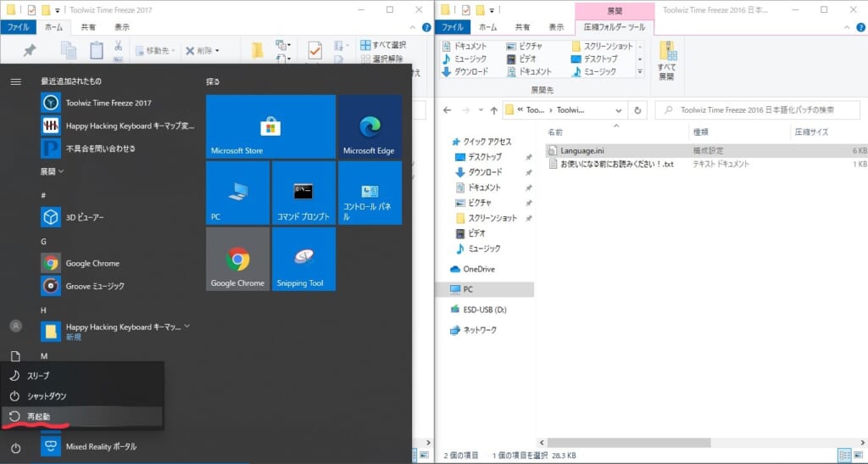Sort by 名前 column header
This screenshot has width=868, height=464.
(x=555, y=131)
